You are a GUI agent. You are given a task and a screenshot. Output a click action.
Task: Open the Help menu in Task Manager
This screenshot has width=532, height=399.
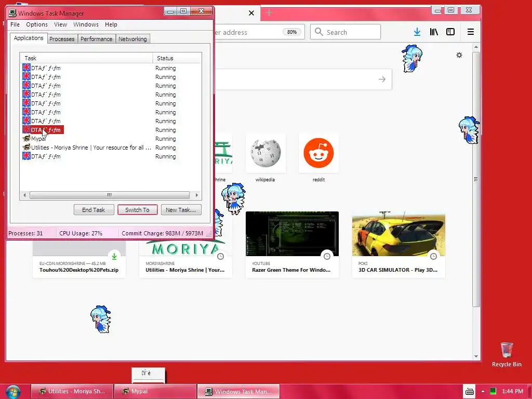coord(111,24)
